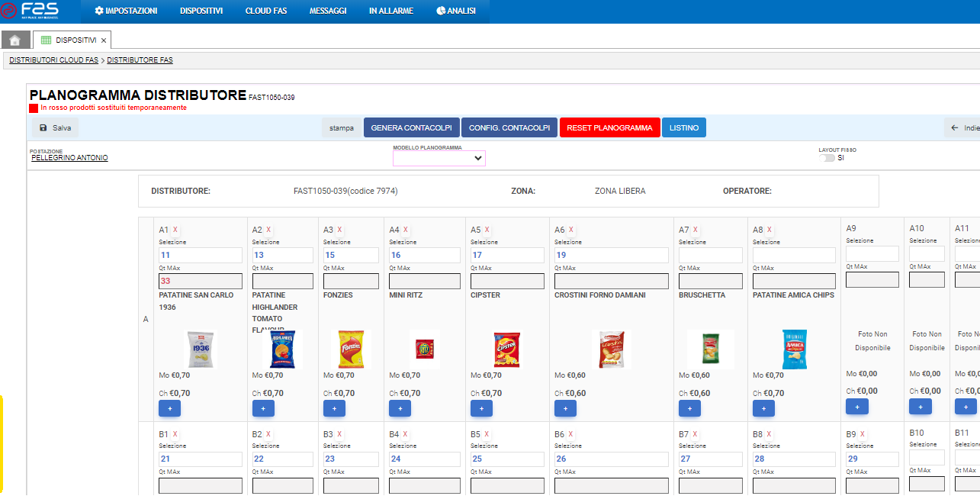980x496 pixels.
Task: Close the DISPOSITIVI tab with the X
Action: click(104, 40)
